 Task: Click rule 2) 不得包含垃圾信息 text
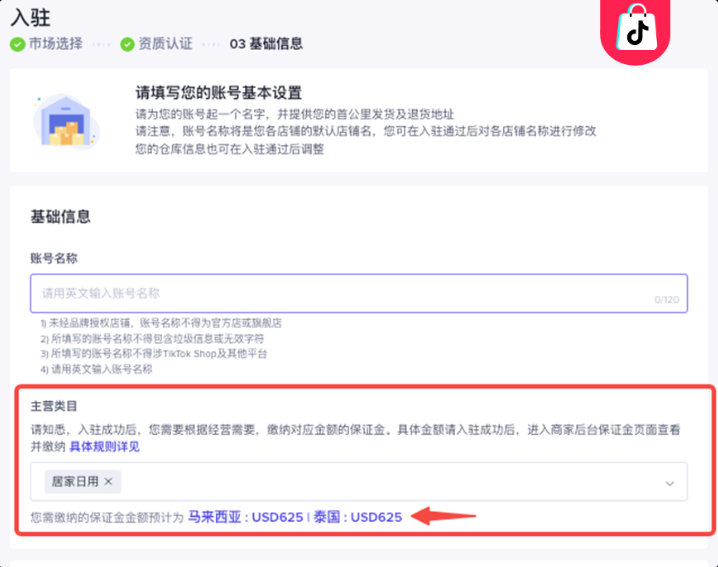pos(152,339)
